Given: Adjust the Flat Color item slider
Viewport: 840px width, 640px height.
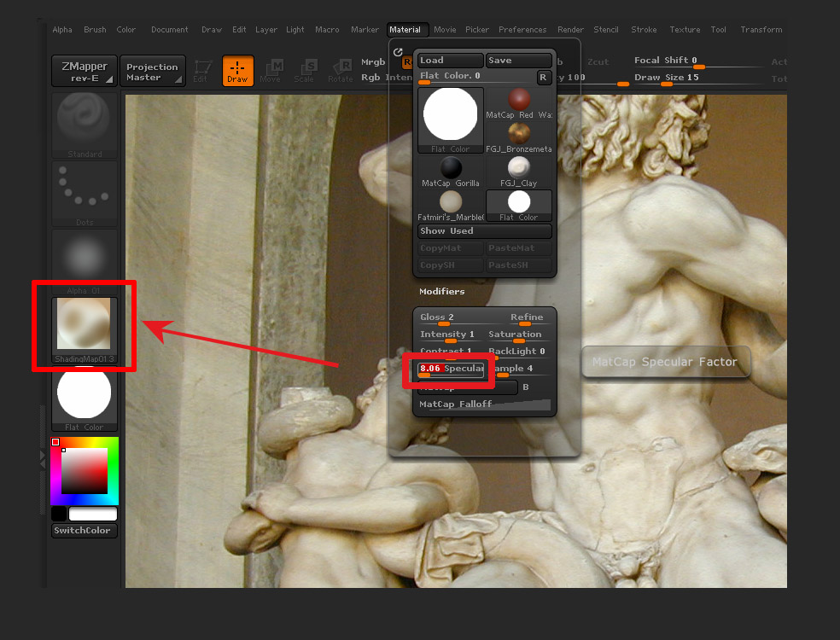Looking at the screenshot, I should click(x=476, y=78).
